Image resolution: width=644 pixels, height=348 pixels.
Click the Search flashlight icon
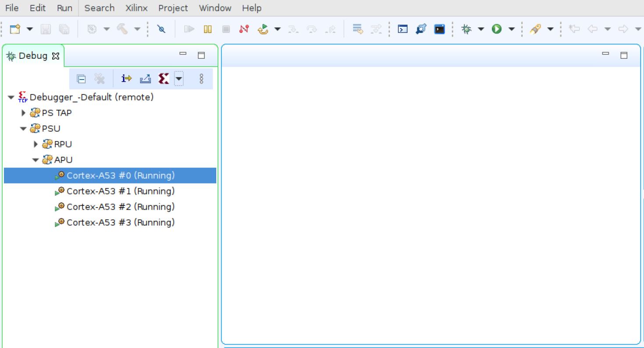pos(535,29)
